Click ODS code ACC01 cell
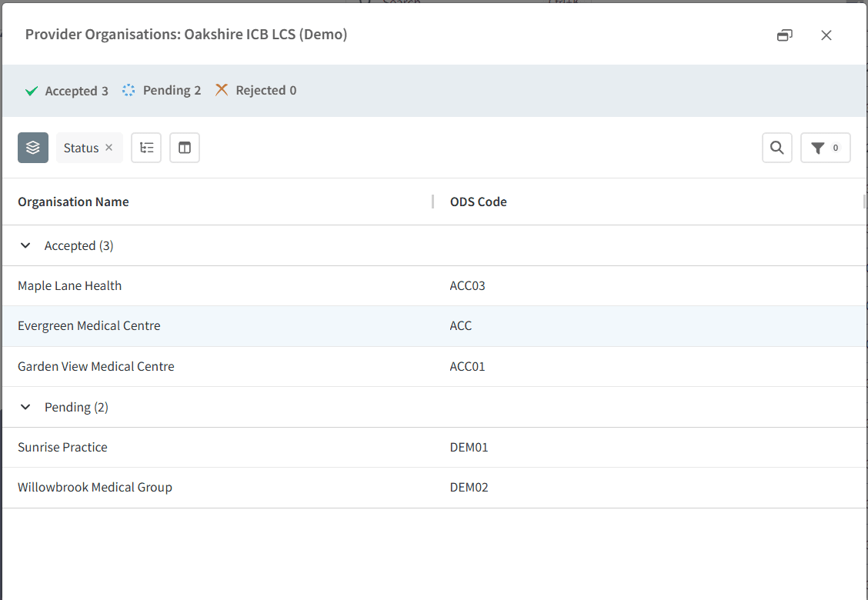The height and width of the screenshot is (600, 868). tap(467, 366)
